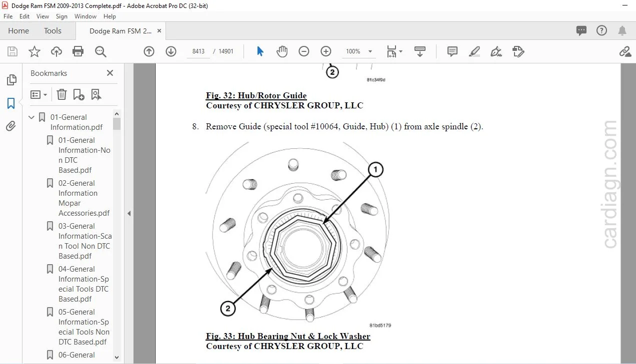Screen dimensions: 636x364
Task: View notifications bell
Action: (622, 30)
